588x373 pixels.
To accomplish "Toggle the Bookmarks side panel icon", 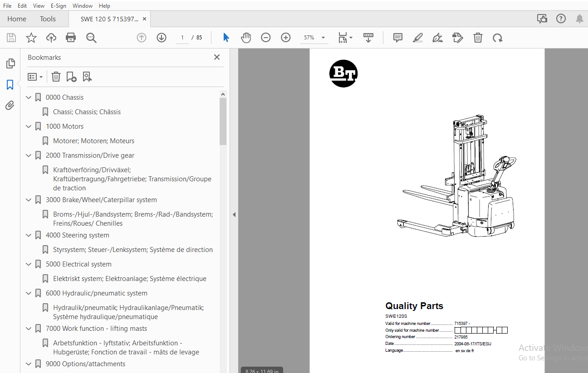I will (10, 85).
